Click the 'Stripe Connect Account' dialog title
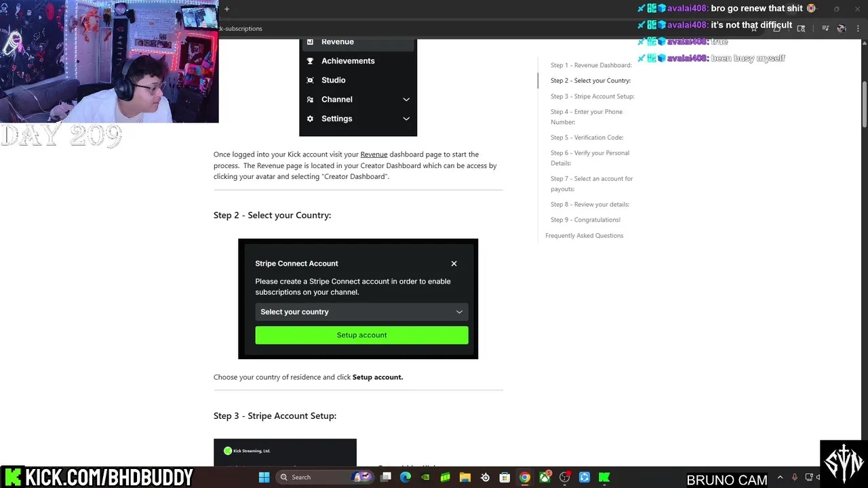The height and width of the screenshot is (488, 868). 296,264
